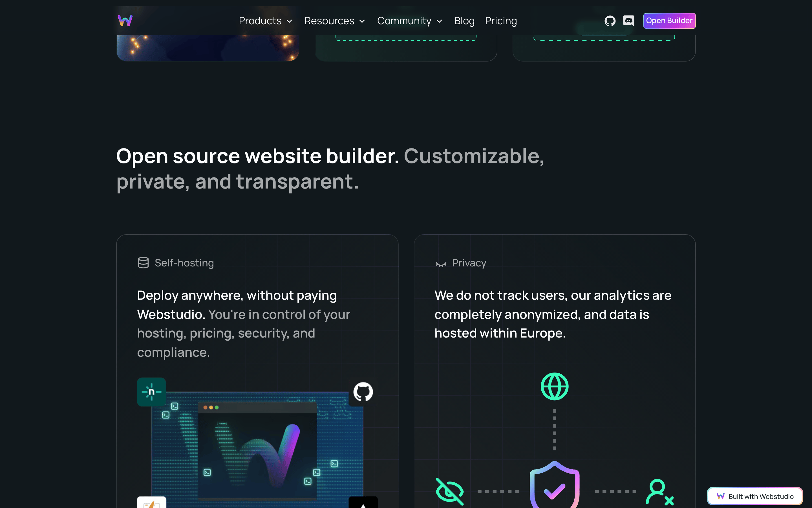812x508 pixels.
Task: Click the Self-hosting label
Action: pos(184,263)
